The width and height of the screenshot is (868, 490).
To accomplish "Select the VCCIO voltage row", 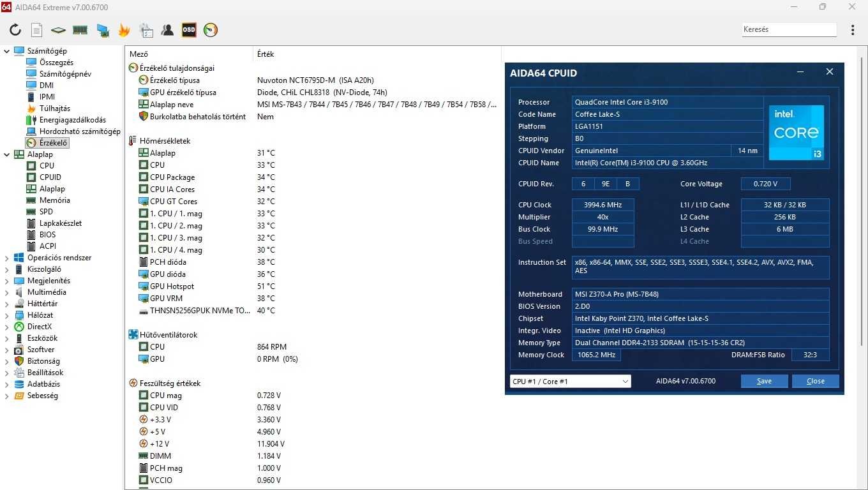I will coord(313,480).
